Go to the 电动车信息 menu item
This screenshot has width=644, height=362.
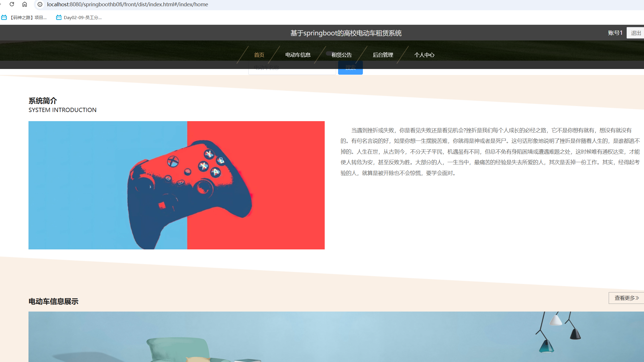pyautogui.click(x=298, y=55)
